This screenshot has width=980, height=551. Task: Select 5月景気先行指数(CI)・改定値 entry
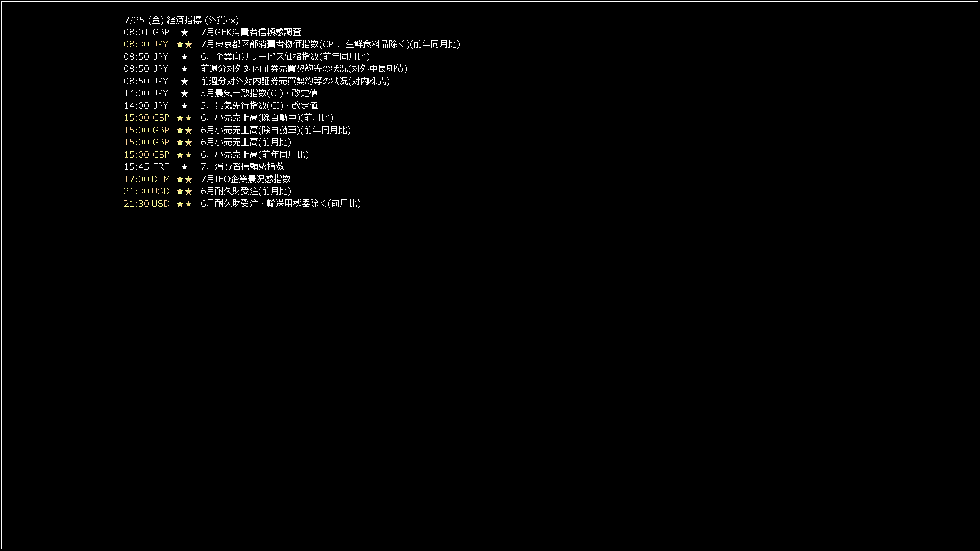pyautogui.click(x=259, y=106)
